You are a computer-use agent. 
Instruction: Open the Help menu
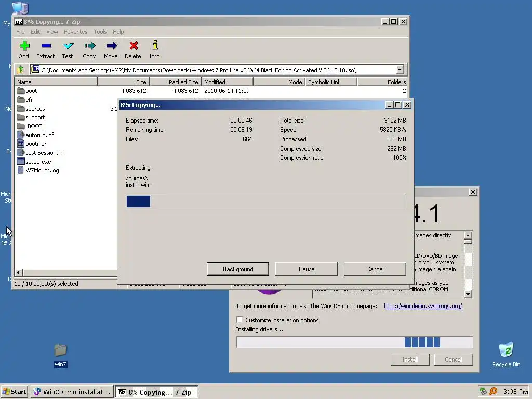pyautogui.click(x=118, y=32)
